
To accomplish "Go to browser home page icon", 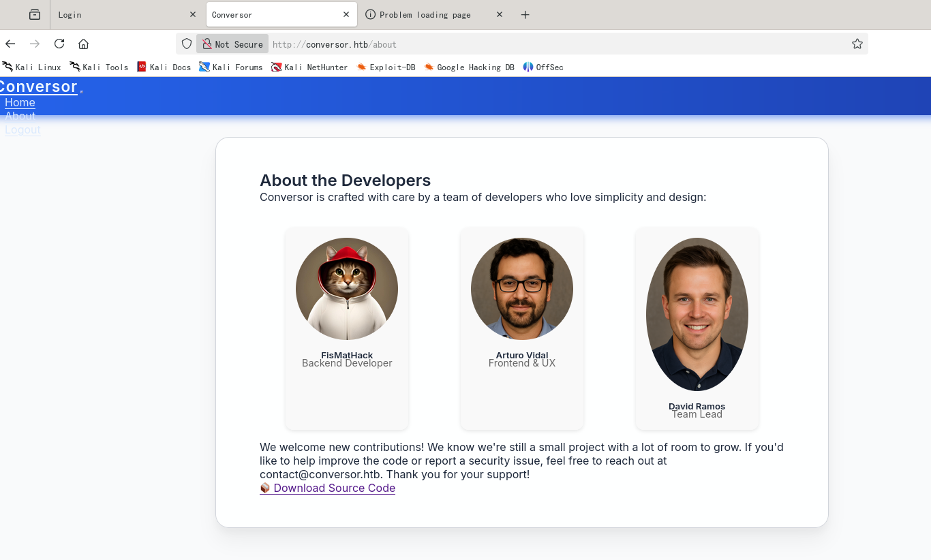I will point(83,44).
